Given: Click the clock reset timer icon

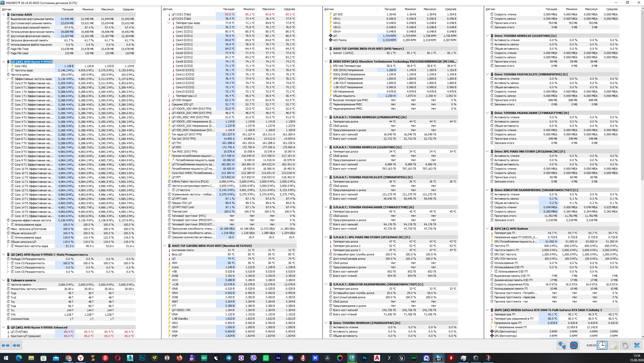Looking at the screenshot, I should [x=602, y=345].
